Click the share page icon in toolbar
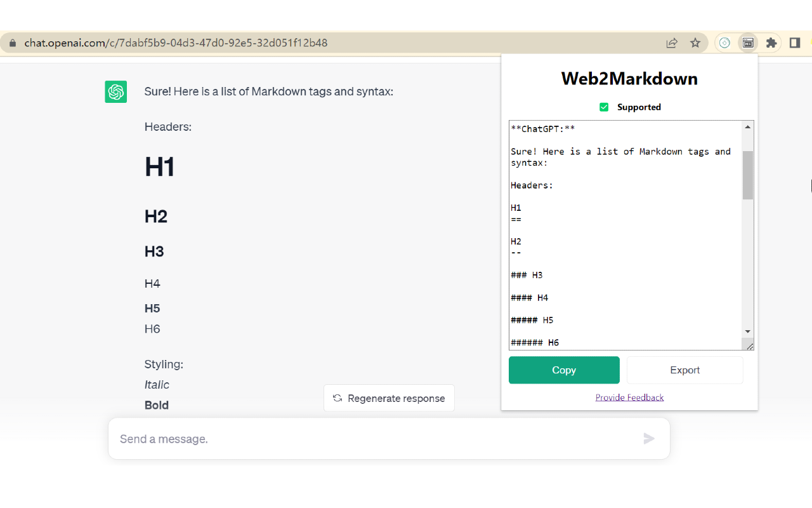The width and height of the screenshot is (812, 508). [x=672, y=43]
